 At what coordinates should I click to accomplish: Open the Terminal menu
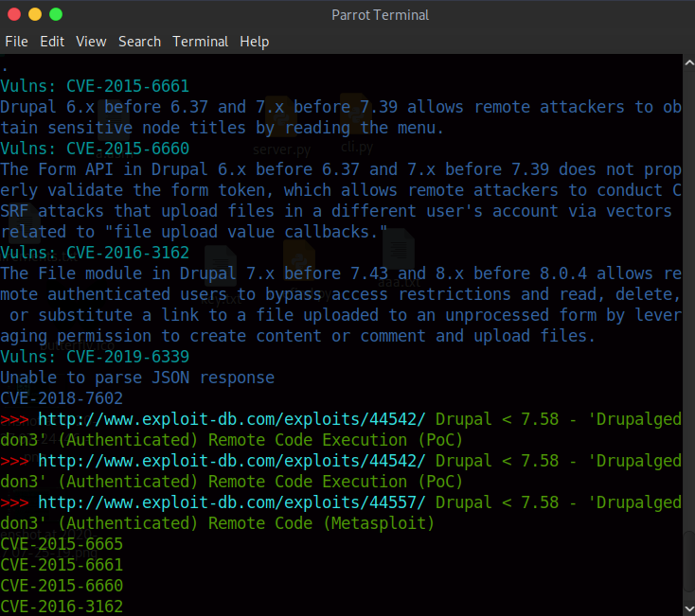click(x=201, y=42)
